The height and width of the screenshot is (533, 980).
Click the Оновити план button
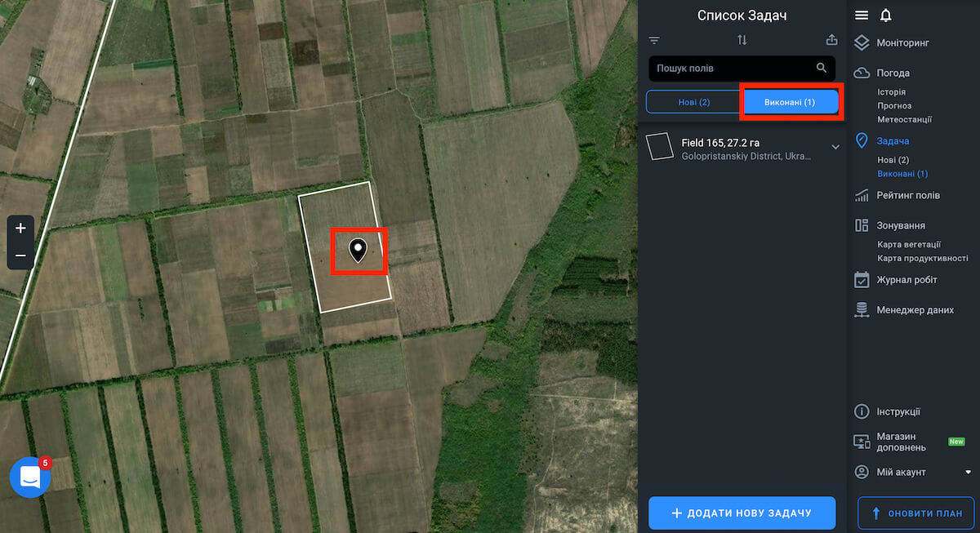coord(915,513)
